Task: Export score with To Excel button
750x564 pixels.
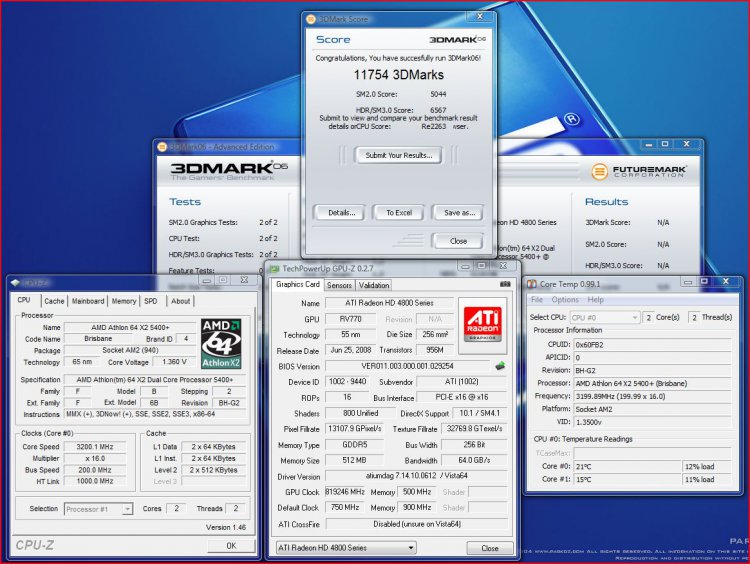Action: 399,213
